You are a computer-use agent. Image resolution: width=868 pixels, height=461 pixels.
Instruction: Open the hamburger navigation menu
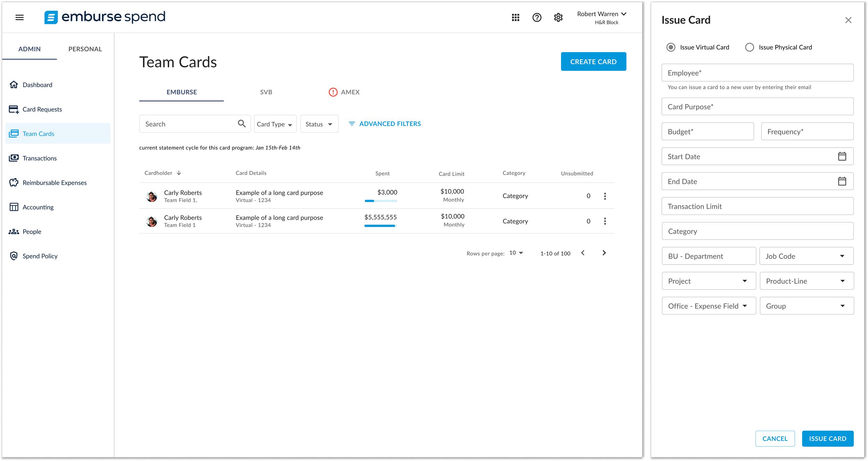pyautogui.click(x=19, y=17)
